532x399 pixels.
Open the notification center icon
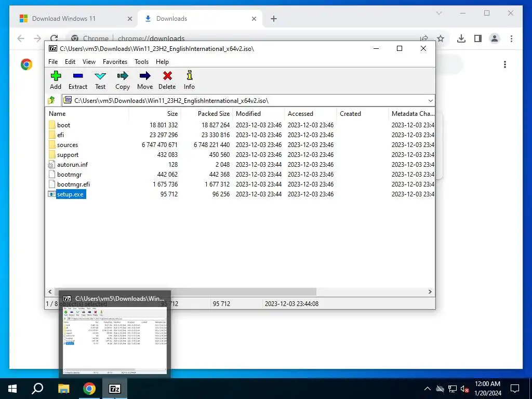coord(515,389)
